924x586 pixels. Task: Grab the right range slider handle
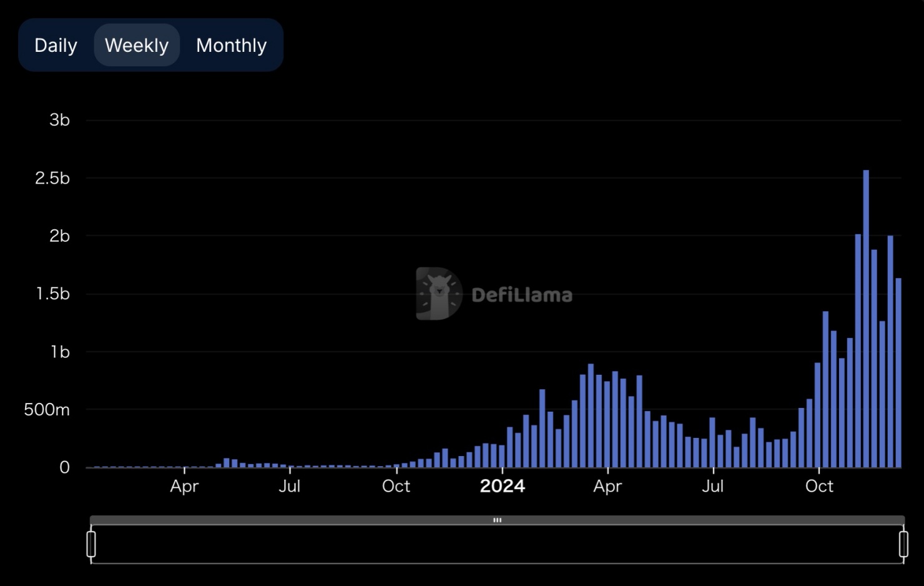[903, 544]
